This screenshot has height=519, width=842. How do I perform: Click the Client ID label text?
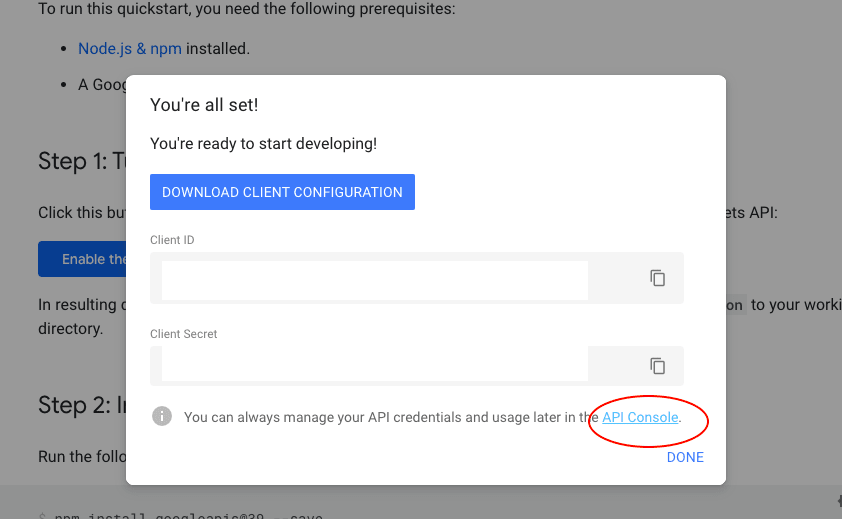(172, 240)
